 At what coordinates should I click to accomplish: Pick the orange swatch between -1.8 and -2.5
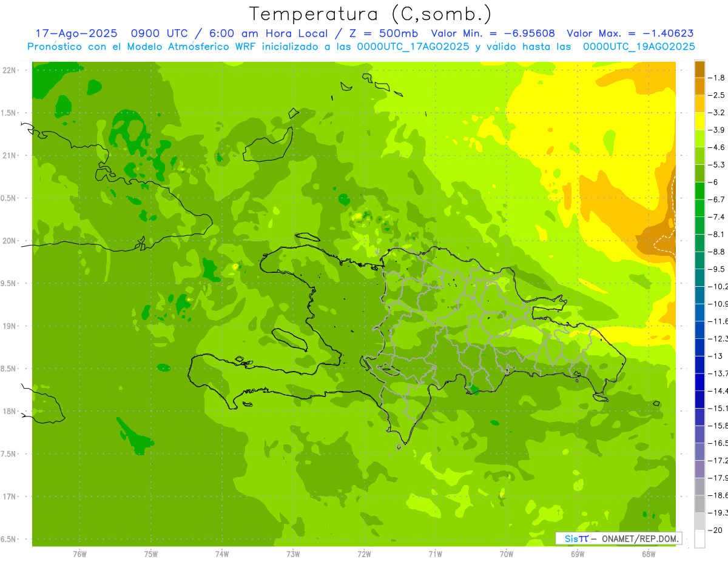point(699,87)
